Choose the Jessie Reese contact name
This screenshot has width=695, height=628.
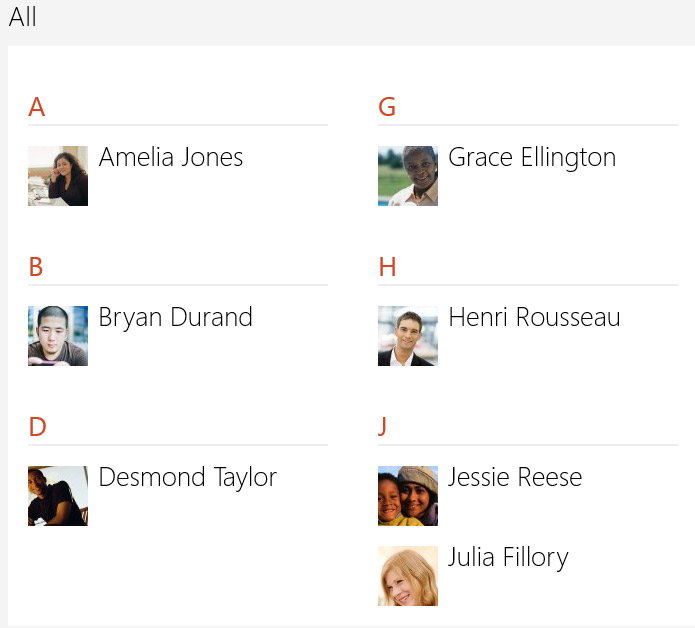(x=515, y=478)
